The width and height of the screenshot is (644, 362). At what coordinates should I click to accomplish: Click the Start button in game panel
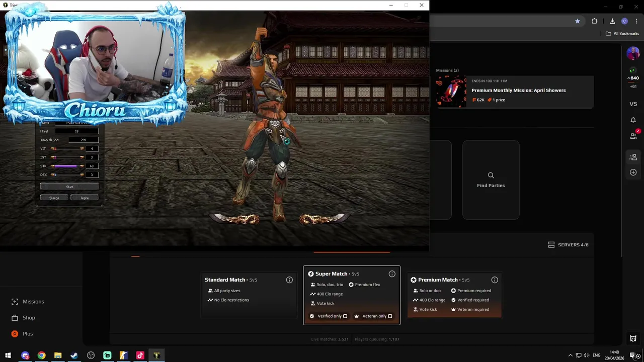point(69,187)
